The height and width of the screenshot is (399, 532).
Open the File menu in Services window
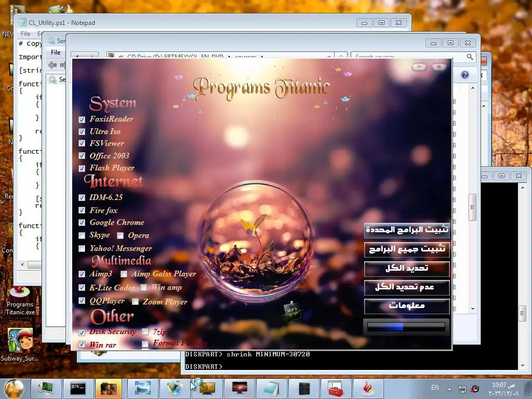click(x=56, y=52)
